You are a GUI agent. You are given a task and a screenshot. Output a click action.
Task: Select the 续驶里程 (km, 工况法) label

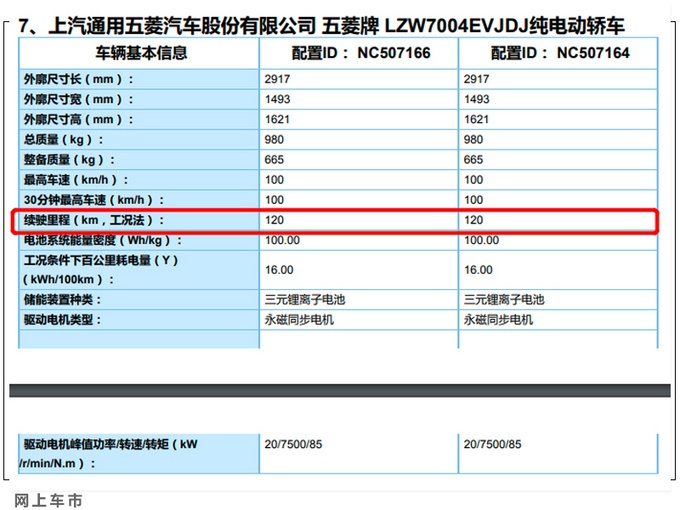click(94, 220)
